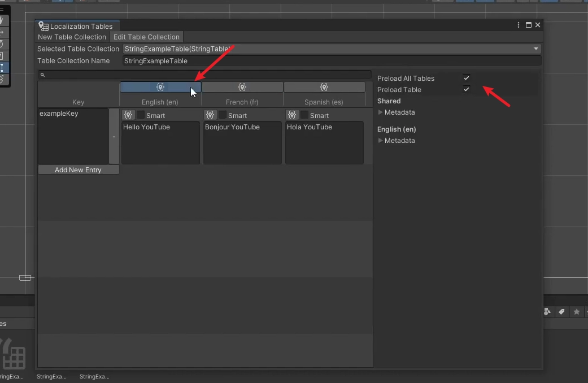The width and height of the screenshot is (588, 383).
Task: Click the Spanish column metadata icon button
Action: 324,87
